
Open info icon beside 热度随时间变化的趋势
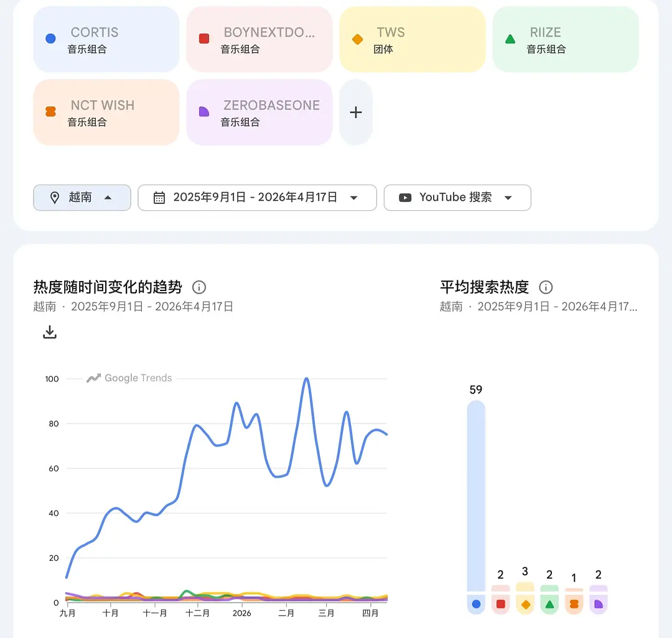(199, 287)
